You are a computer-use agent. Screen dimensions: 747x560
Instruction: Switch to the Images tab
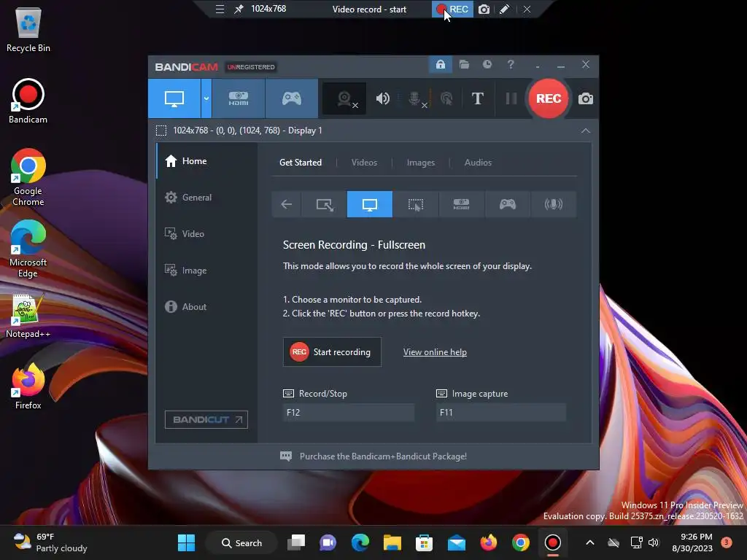421,163
